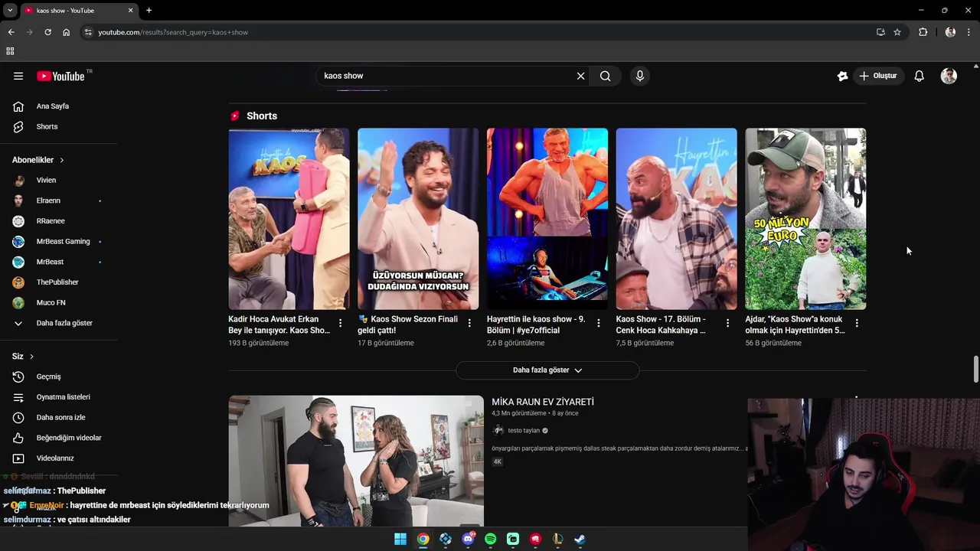Close the kaos show YouTube tab
Screen dimensions: 980x551
point(130,11)
